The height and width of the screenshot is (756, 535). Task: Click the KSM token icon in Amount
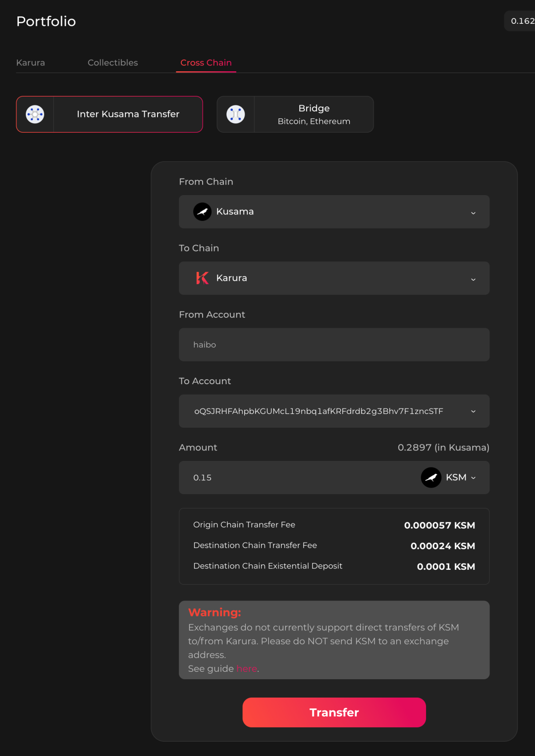(x=431, y=478)
